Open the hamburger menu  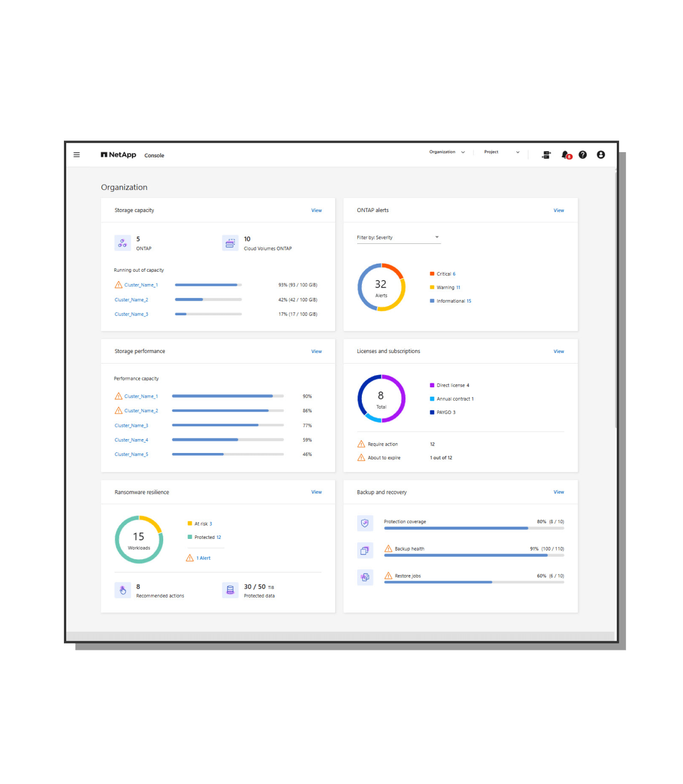coord(77,154)
